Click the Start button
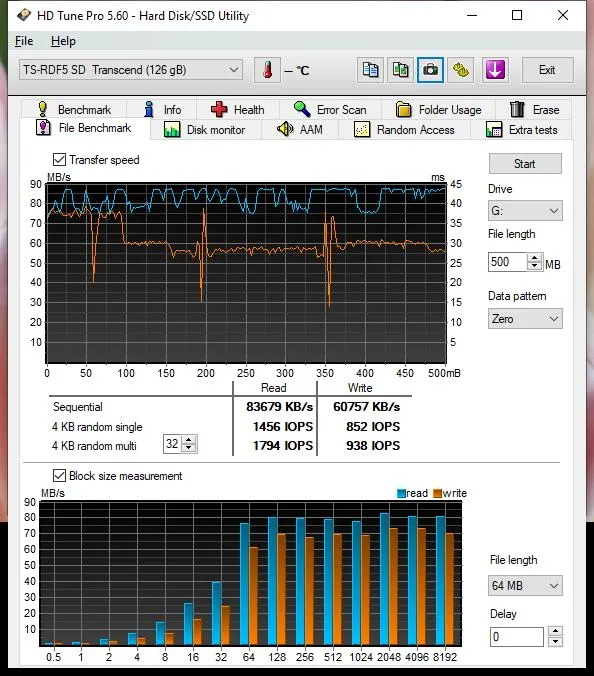The height and width of the screenshot is (676, 594). (x=525, y=163)
